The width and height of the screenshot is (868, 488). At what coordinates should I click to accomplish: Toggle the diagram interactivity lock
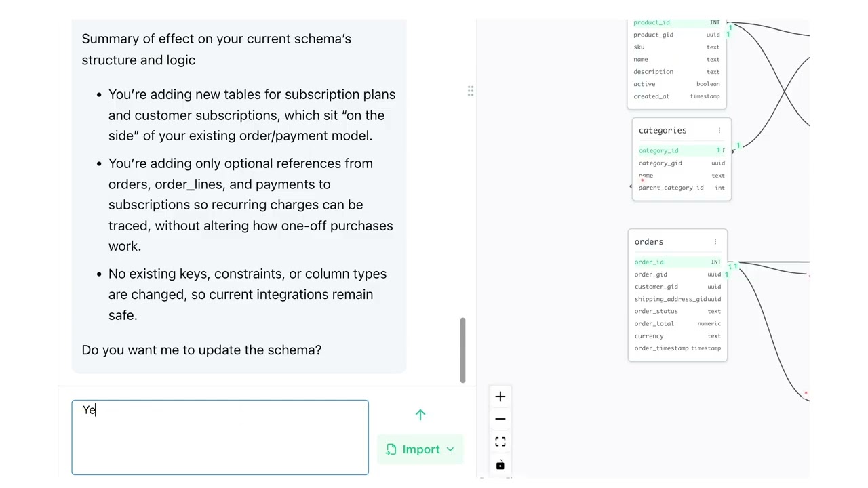point(500,465)
